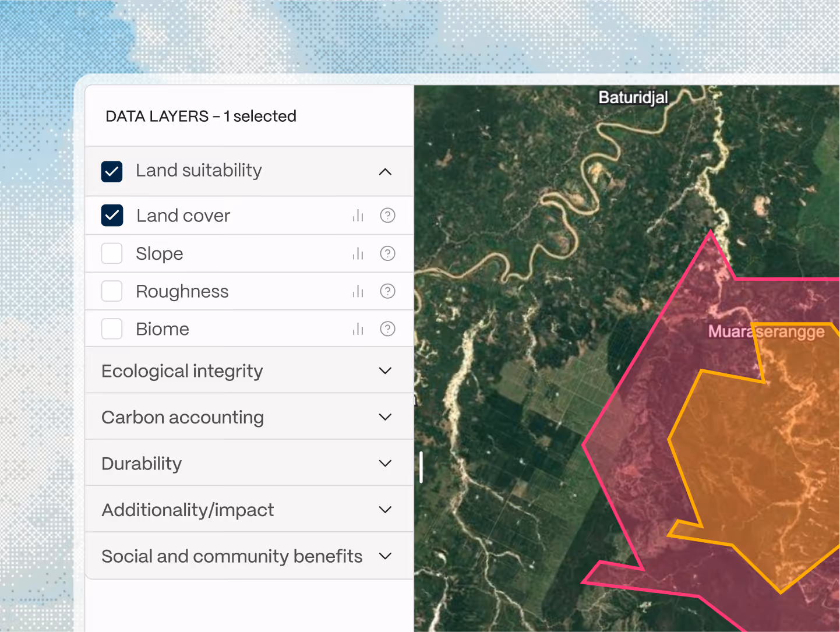Viewport: 840px width, 632px height.
Task: Select the Land cover label
Action: pos(183,216)
